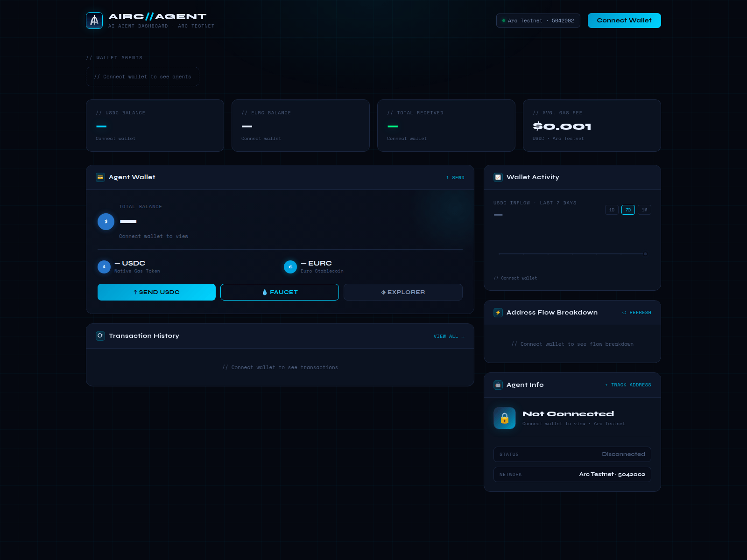Image resolution: width=747 pixels, height=560 pixels.
Task: Click the EURC Balance card
Action: 301,126
